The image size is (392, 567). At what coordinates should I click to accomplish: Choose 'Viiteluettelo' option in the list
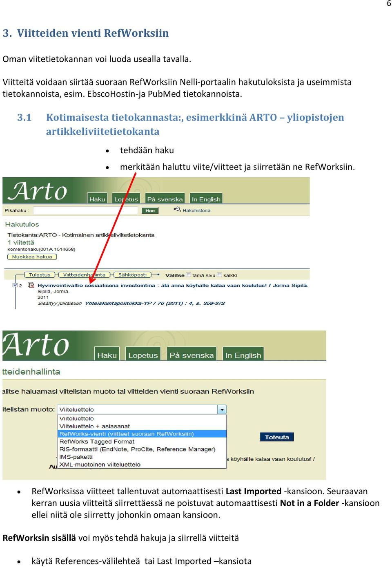(x=77, y=418)
